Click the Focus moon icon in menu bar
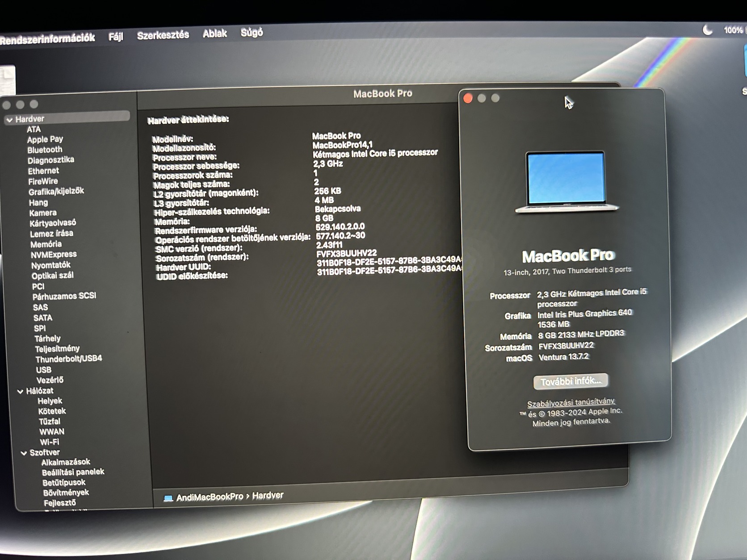The height and width of the screenshot is (560, 747). [707, 30]
